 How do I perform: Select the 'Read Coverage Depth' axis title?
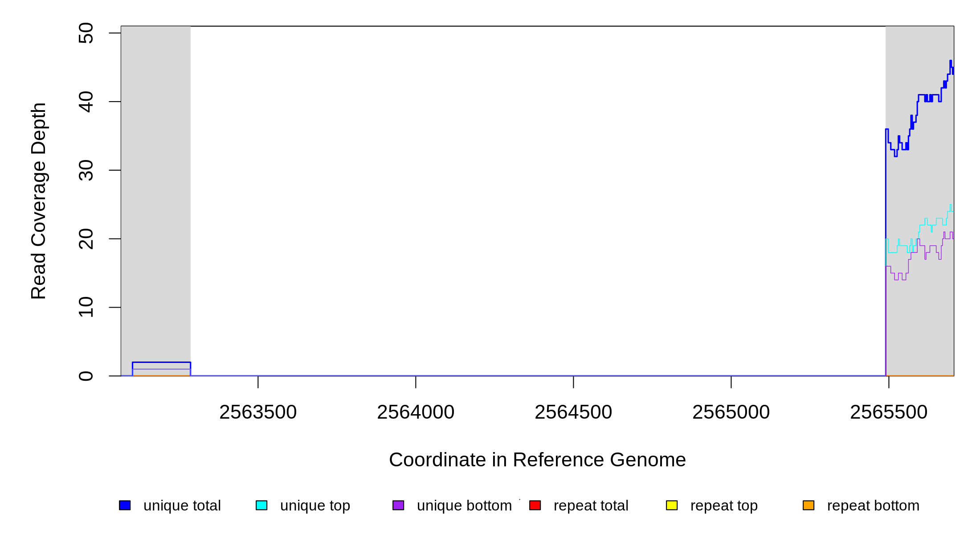click(38, 201)
